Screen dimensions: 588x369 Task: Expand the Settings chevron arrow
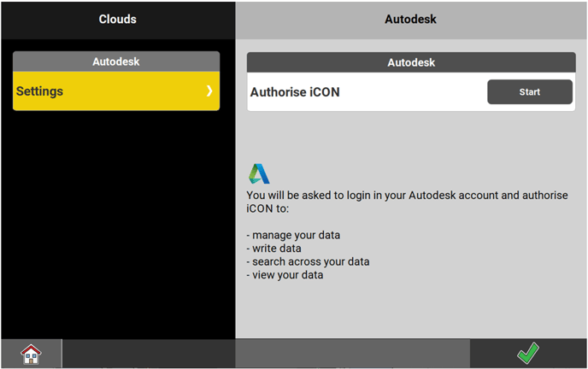(209, 91)
